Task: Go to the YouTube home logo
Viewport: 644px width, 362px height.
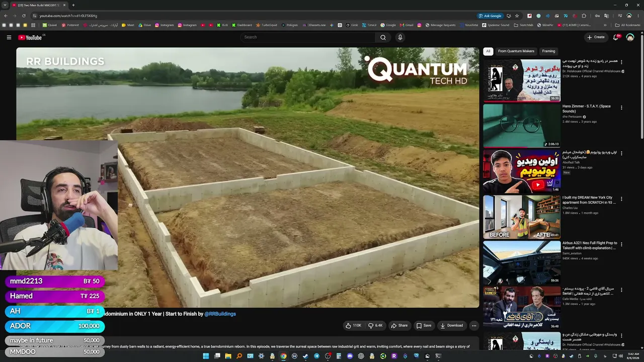Action: 30,37
